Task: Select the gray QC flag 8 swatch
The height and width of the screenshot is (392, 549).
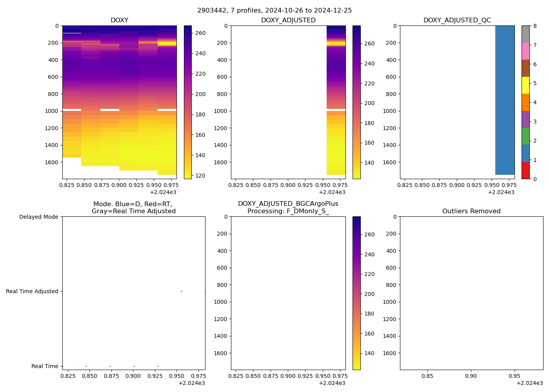Action: click(x=525, y=34)
